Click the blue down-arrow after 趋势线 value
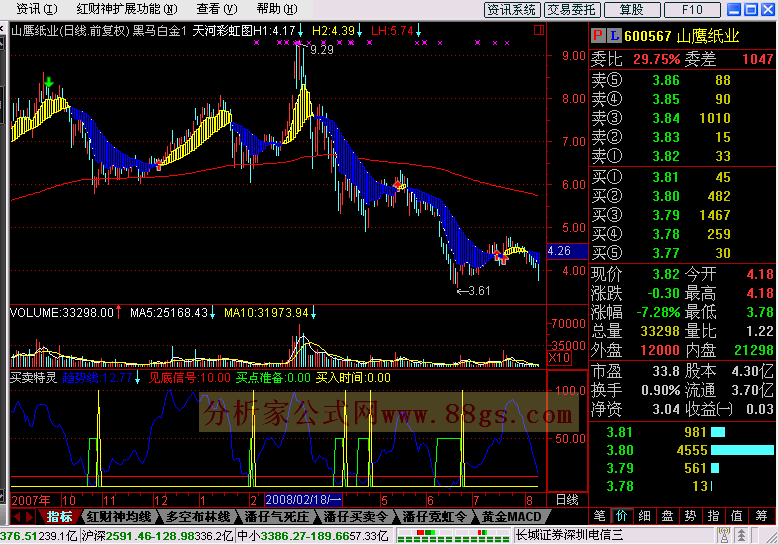The height and width of the screenshot is (545, 779). pyautogui.click(x=137, y=378)
